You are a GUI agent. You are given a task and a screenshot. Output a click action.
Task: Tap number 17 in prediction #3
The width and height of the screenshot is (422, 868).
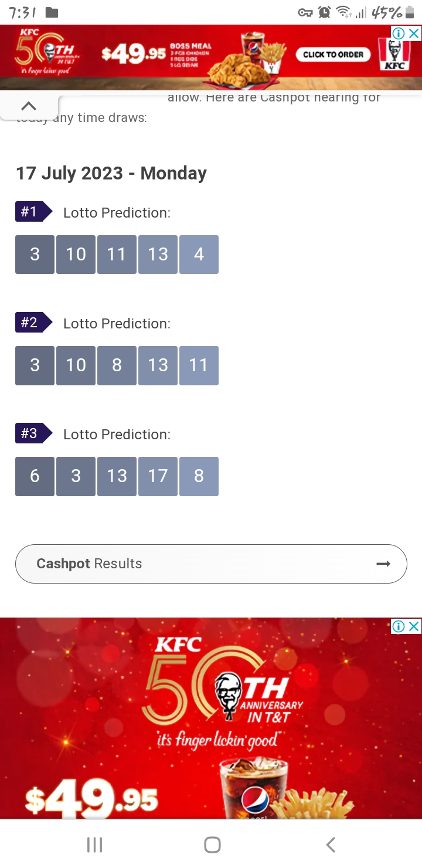(x=158, y=476)
